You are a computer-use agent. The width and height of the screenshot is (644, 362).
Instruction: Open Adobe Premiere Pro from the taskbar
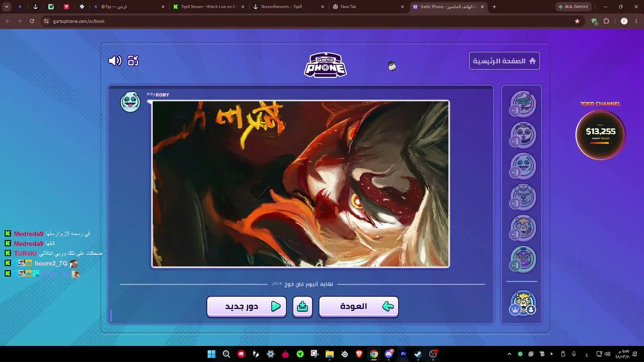(404, 354)
